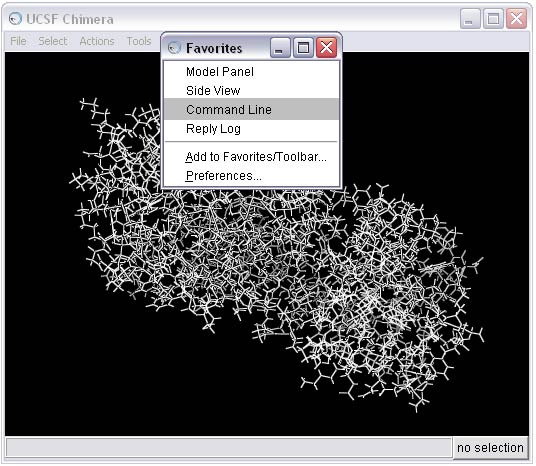The image size is (536, 466).
Task: Select the Command Line menu entry
Action: [x=252, y=109]
